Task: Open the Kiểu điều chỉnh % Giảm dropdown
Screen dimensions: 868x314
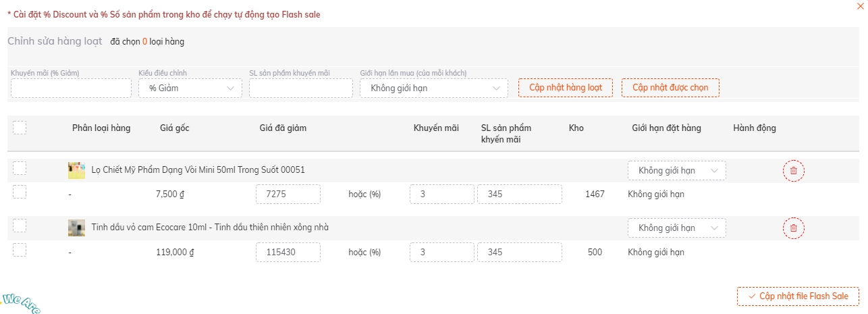Action: coord(190,88)
